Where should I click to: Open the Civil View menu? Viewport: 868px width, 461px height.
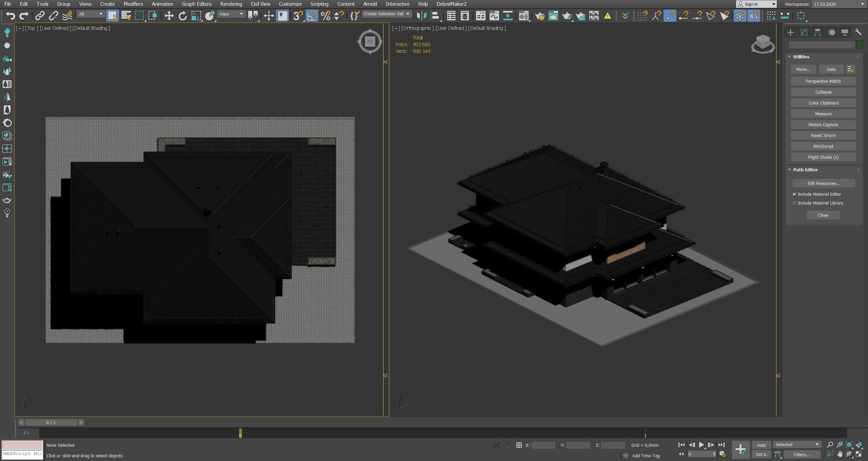pyautogui.click(x=260, y=4)
